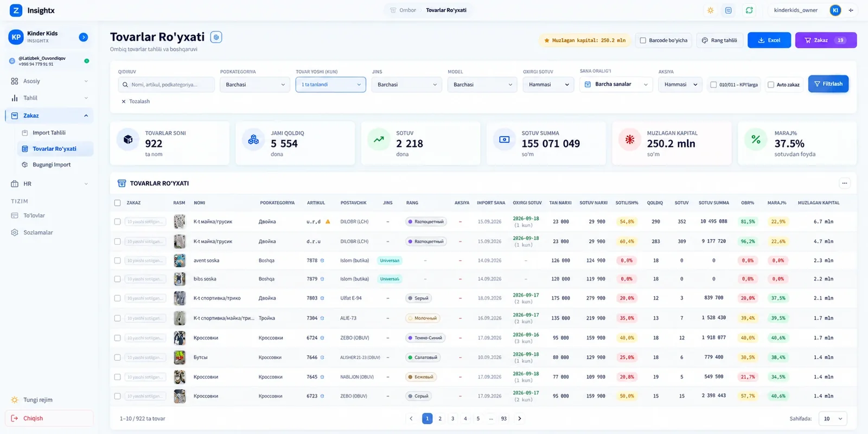
Task: Click the Muzlagan Kapital snowflake icon
Action: pyautogui.click(x=630, y=140)
